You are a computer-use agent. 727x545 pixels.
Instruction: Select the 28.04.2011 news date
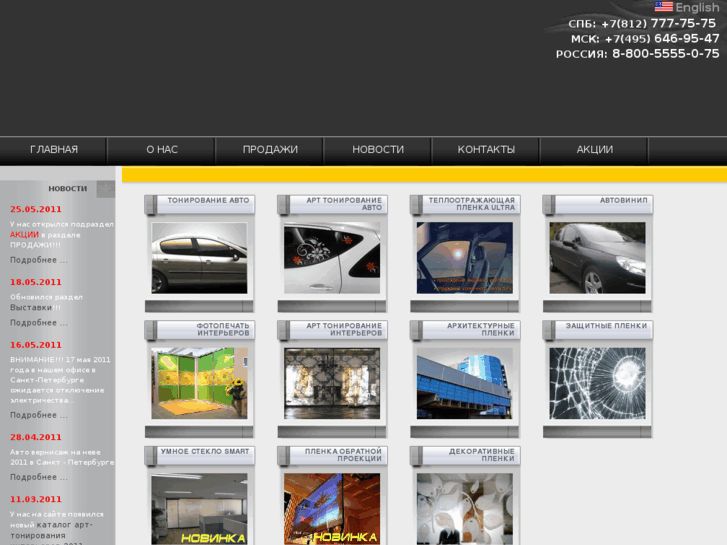[x=36, y=437]
